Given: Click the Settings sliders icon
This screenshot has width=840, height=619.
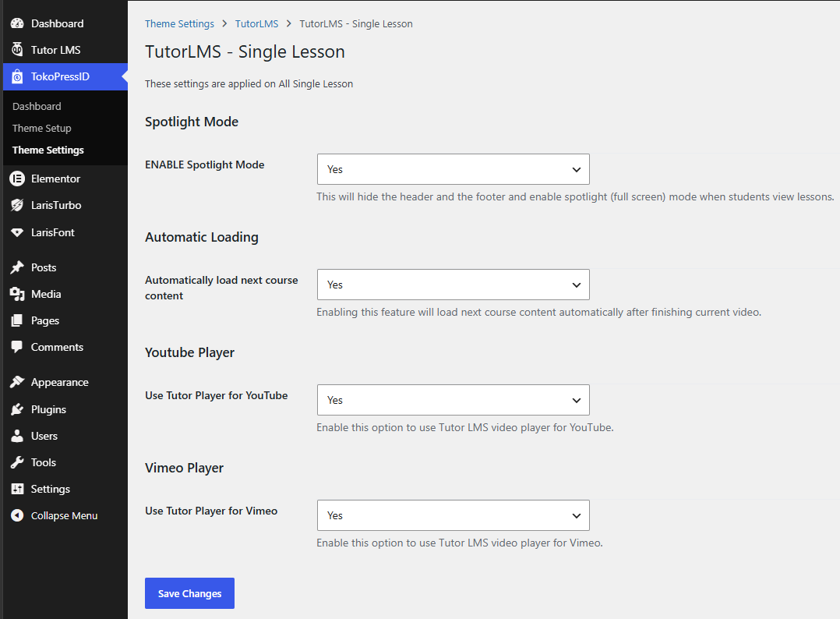Looking at the screenshot, I should [x=17, y=489].
